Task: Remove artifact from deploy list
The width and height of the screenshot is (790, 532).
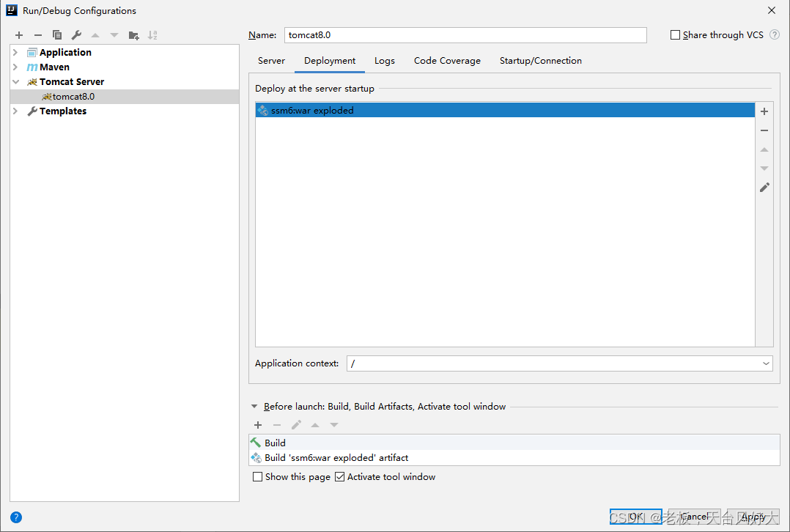Action: 764,130
